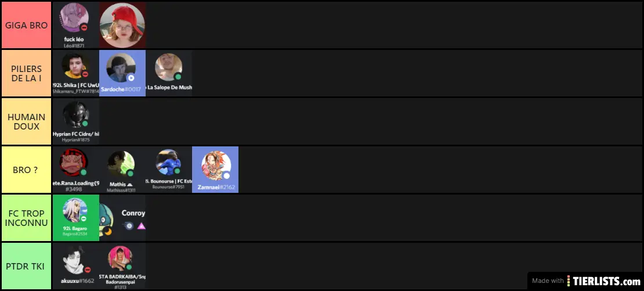Click the Zamnael#2162 avatar card
Viewport: 644px width, 291px height.
215,170
